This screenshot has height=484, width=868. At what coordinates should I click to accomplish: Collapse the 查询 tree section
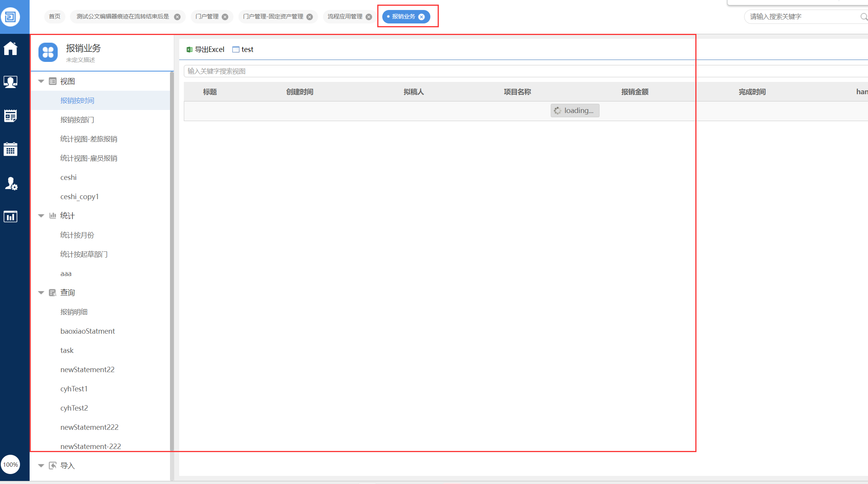click(x=41, y=293)
